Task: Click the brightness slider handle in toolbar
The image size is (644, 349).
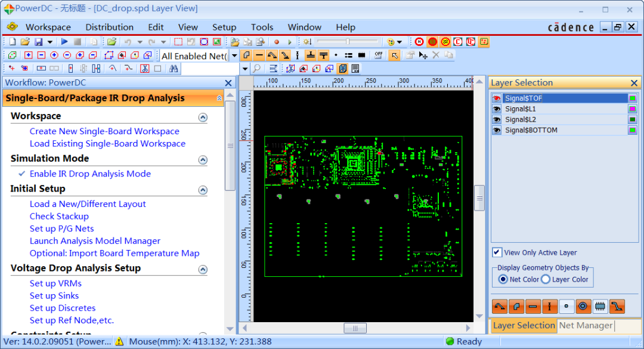Action: pos(348,42)
